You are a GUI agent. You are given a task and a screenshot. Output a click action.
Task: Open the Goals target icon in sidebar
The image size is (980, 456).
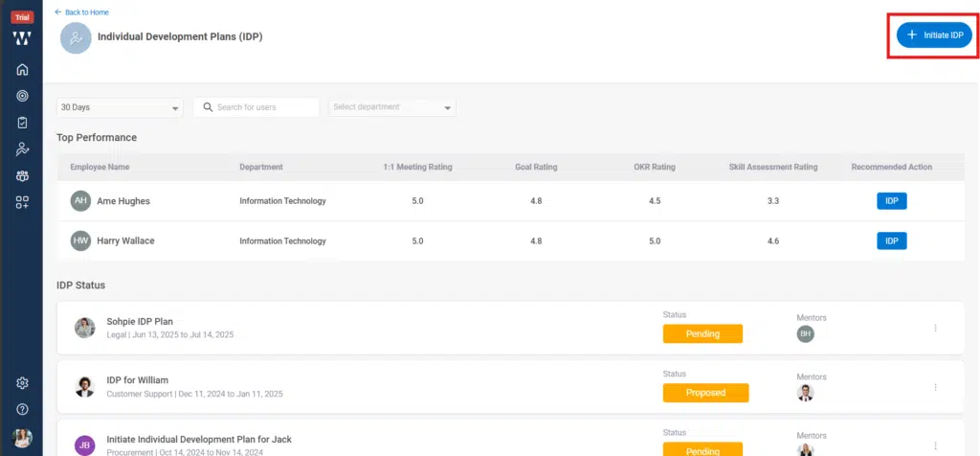click(x=22, y=96)
